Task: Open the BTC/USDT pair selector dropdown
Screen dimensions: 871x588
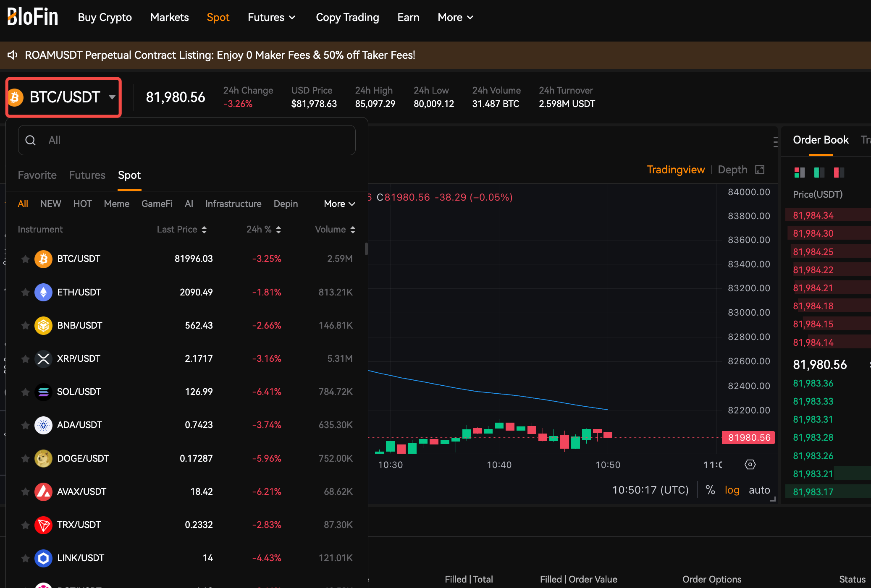Action: pos(63,97)
